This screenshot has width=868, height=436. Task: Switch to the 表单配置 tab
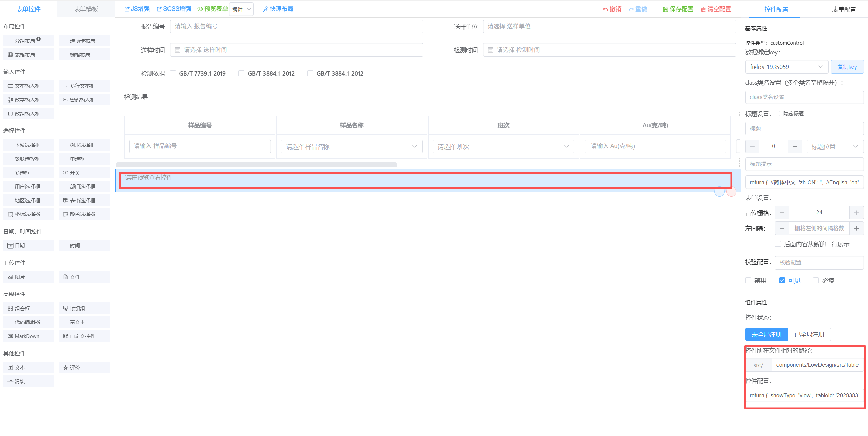point(844,9)
